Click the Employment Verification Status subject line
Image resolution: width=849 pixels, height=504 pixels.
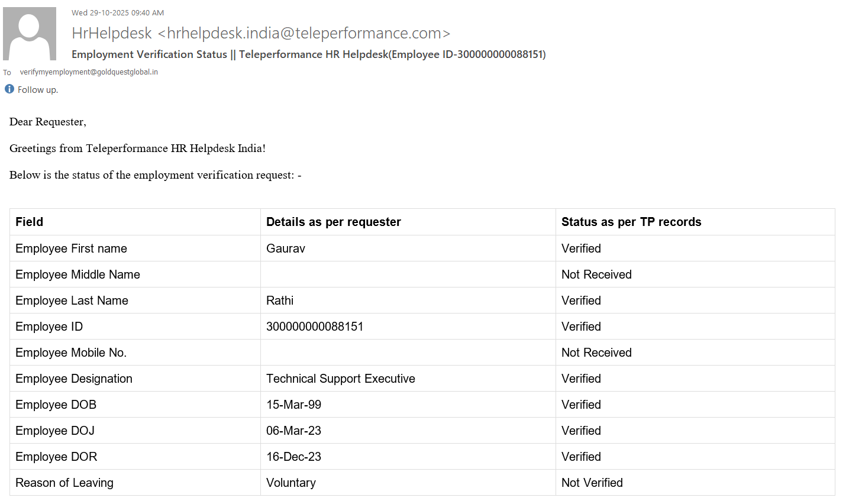click(308, 54)
